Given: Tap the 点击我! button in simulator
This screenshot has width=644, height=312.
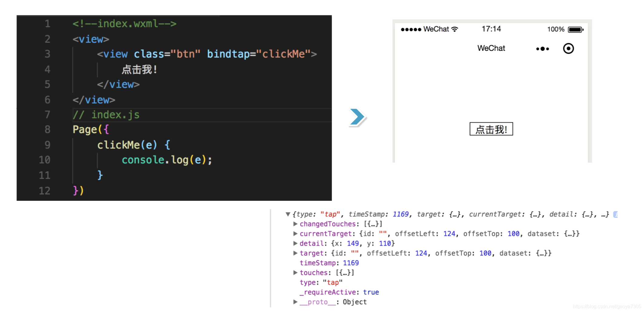Looking at the screenshot, I should tap(491, 129).
